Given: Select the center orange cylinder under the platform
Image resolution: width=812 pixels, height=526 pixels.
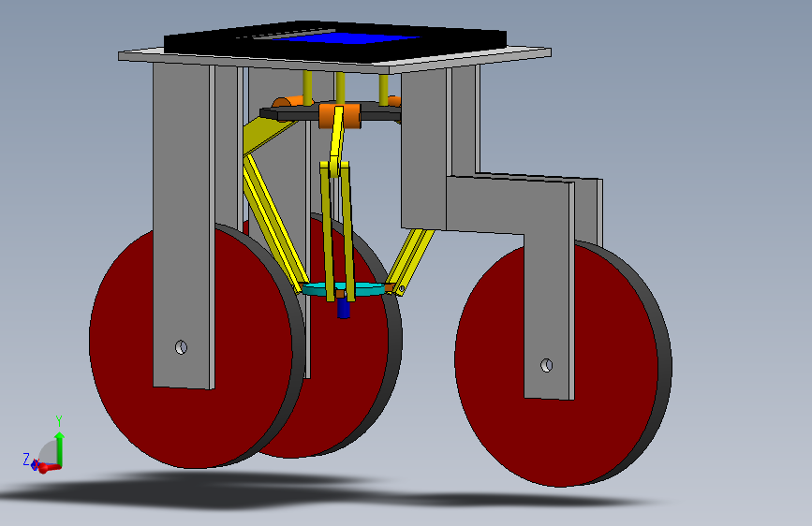Looking at the screenshot, I should 340,116.
